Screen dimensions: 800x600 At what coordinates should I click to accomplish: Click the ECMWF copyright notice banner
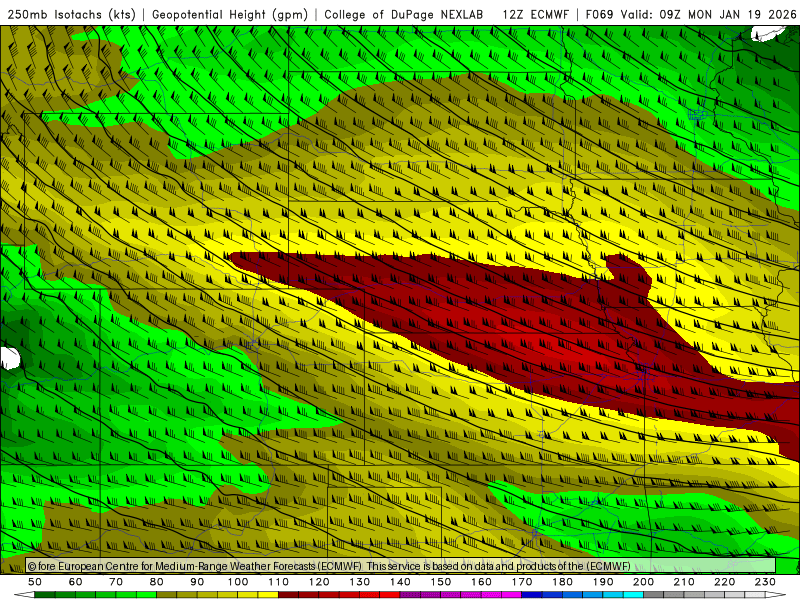click(401, 566)
